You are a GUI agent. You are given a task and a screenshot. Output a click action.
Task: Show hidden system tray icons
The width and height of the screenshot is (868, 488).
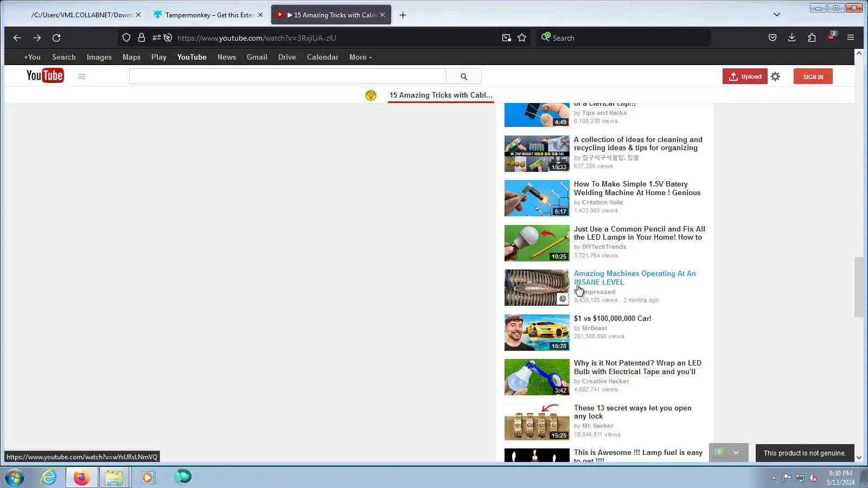774,478
